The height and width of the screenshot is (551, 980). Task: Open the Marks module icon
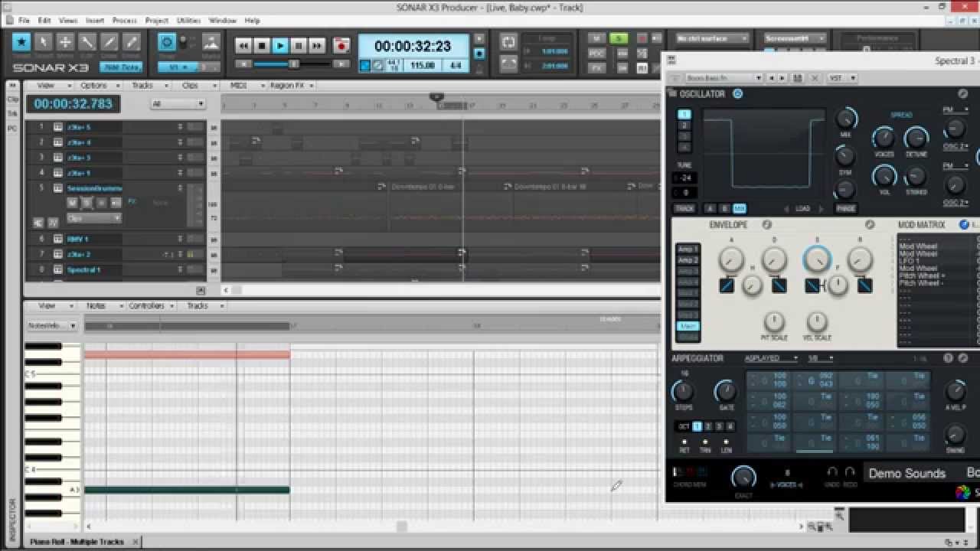(x=211, y=42)
